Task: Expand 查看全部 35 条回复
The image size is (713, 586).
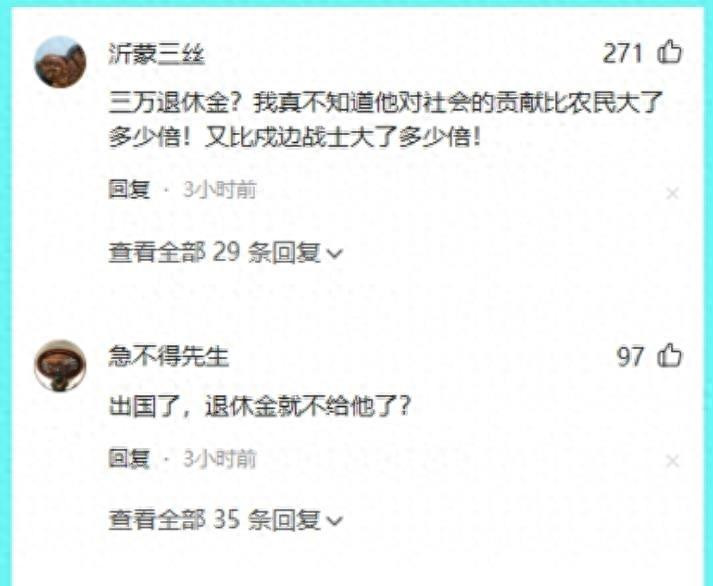Action: 225,519
